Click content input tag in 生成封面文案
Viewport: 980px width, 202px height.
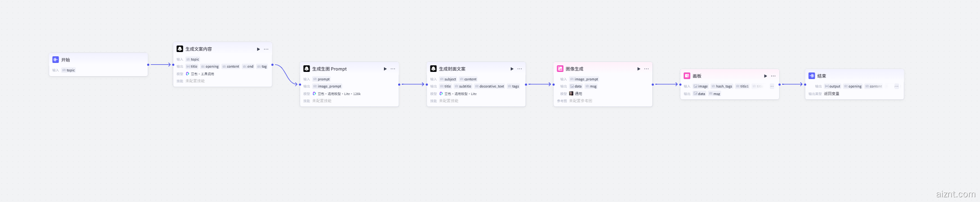point(468,79)
